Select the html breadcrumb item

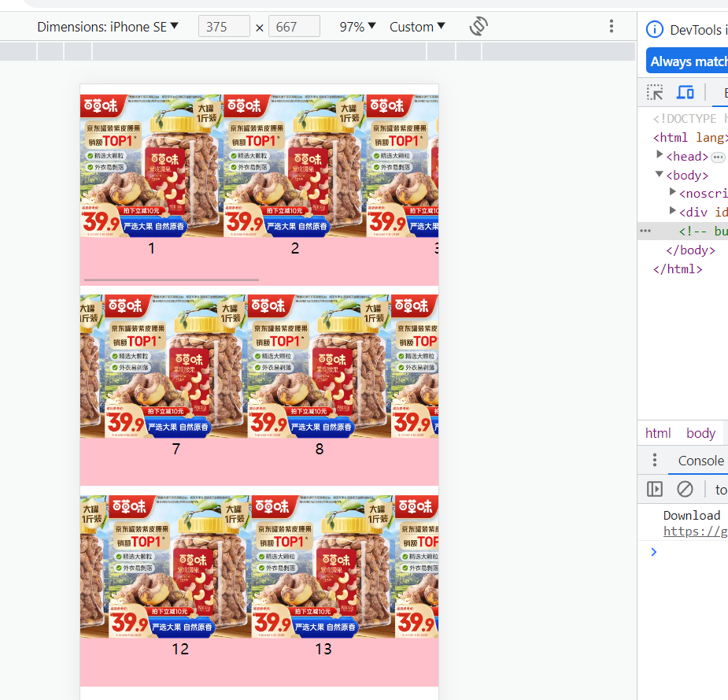click(x=658, y=433)
